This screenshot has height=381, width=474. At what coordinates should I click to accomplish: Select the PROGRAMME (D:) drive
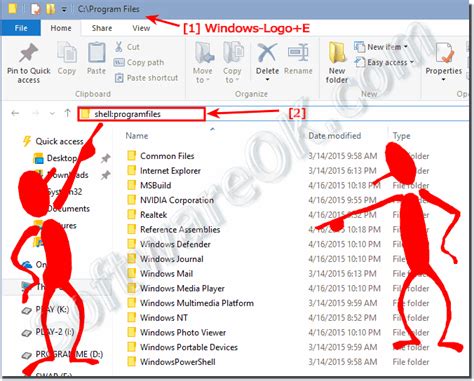(69, 354)
